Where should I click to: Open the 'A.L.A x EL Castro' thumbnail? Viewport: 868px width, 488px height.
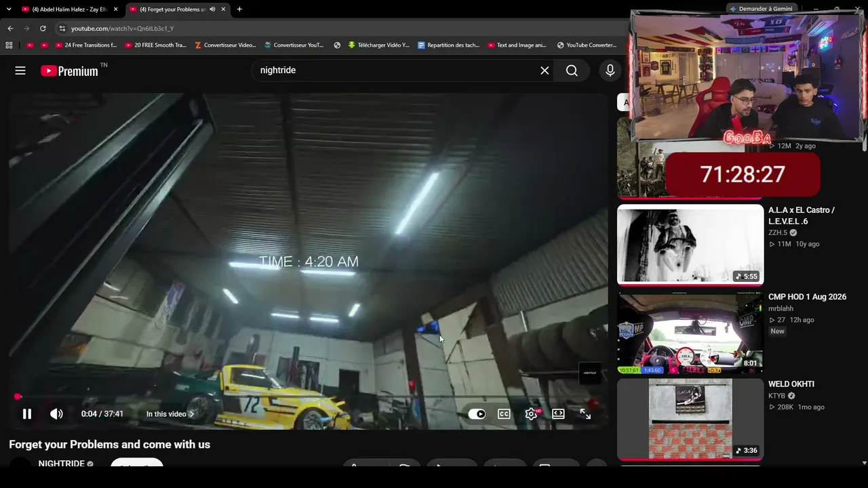[x=690, y=245]
